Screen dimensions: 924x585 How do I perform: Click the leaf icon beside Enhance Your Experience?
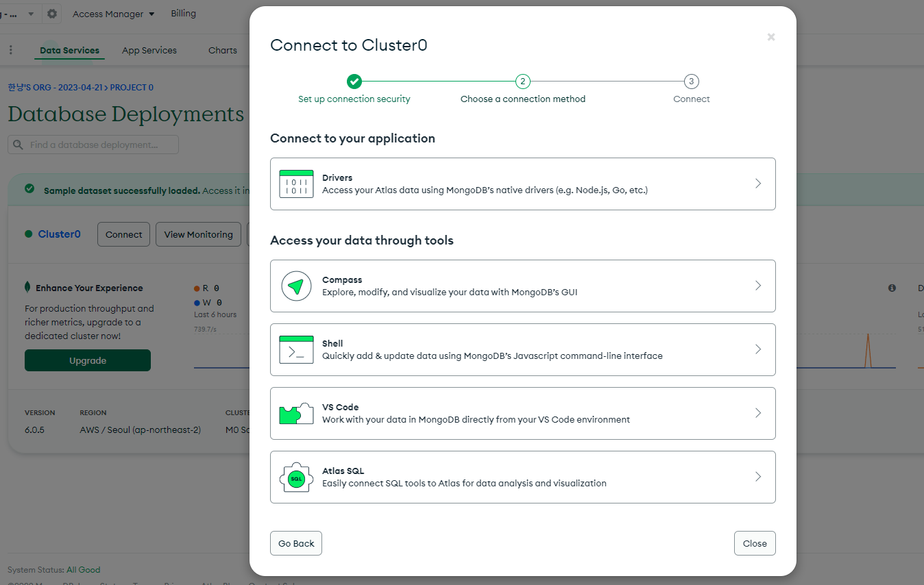point(27,287)
